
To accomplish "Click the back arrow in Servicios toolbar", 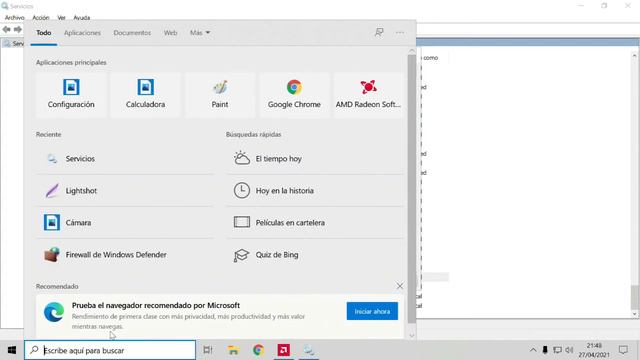I will pyautogui.click(x=7, y=29).
